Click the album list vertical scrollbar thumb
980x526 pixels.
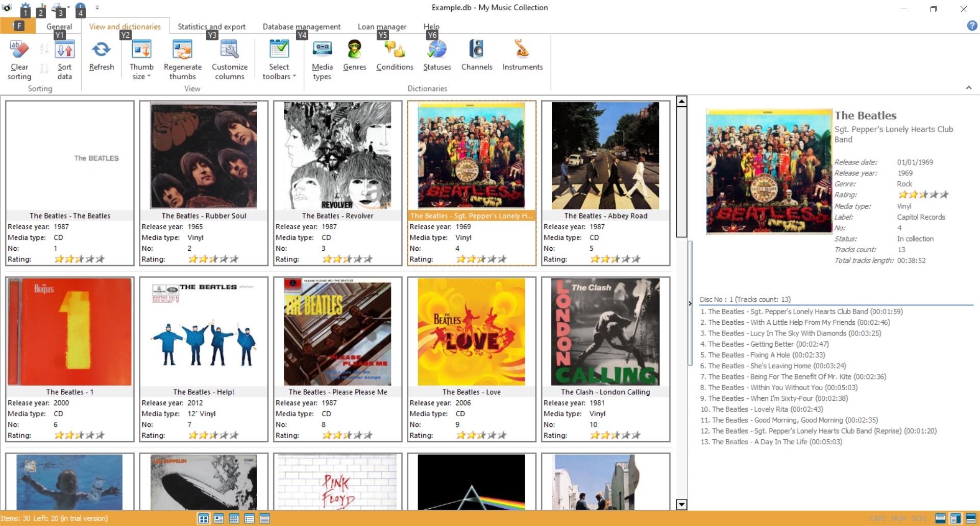[x=681, y=172]
